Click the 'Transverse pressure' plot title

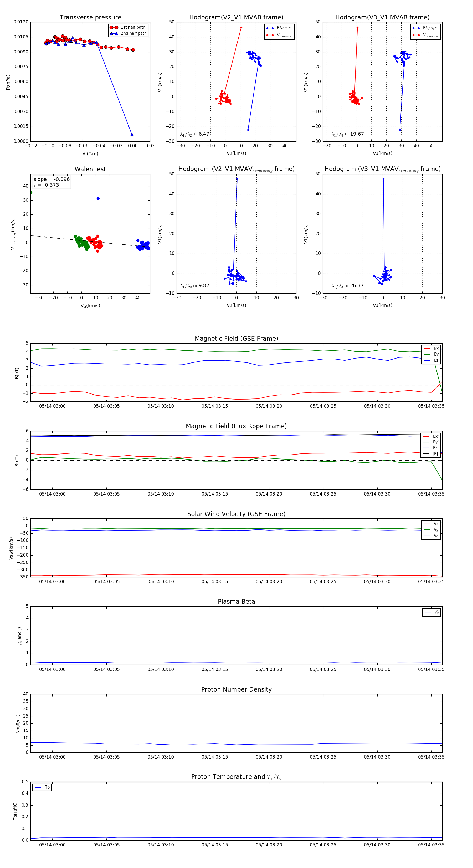[90, 18]
